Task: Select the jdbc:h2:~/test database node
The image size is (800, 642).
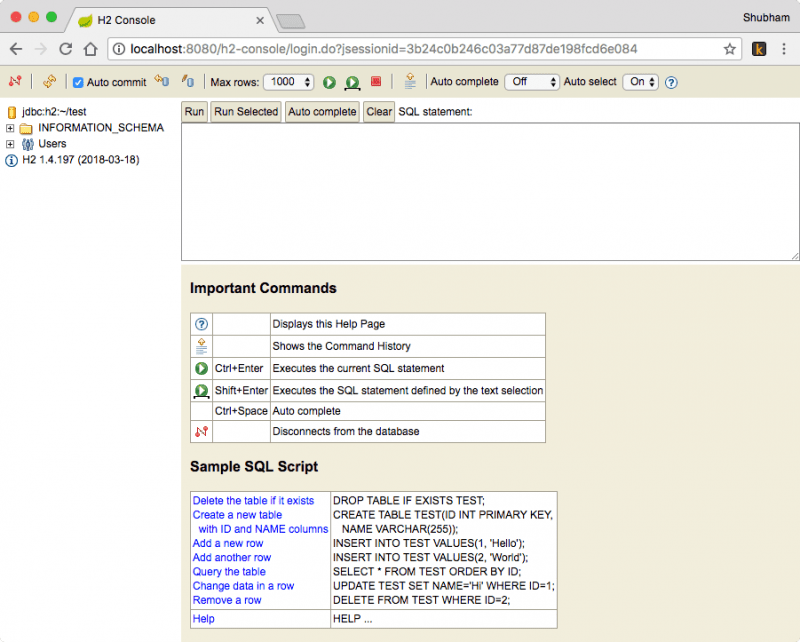Action: click(x=54, y=112)
